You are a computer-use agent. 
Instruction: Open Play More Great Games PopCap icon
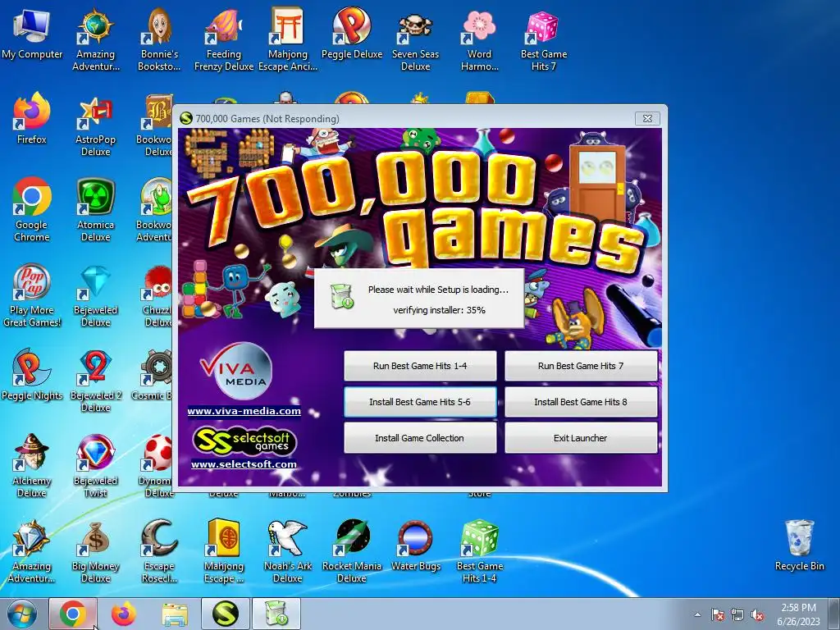(32, 295)
